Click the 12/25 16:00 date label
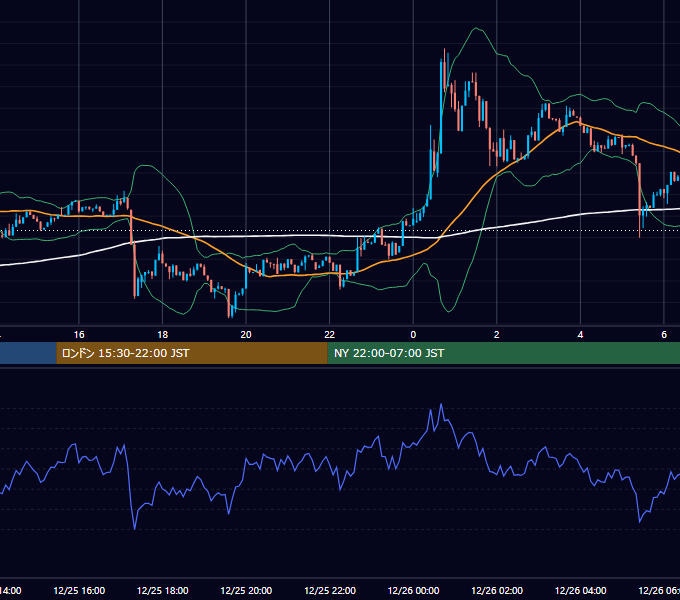 tap(79, 591)
